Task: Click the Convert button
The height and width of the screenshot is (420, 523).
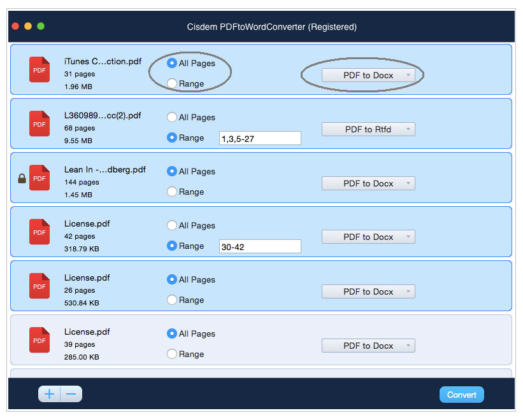Action: point(462,395)
